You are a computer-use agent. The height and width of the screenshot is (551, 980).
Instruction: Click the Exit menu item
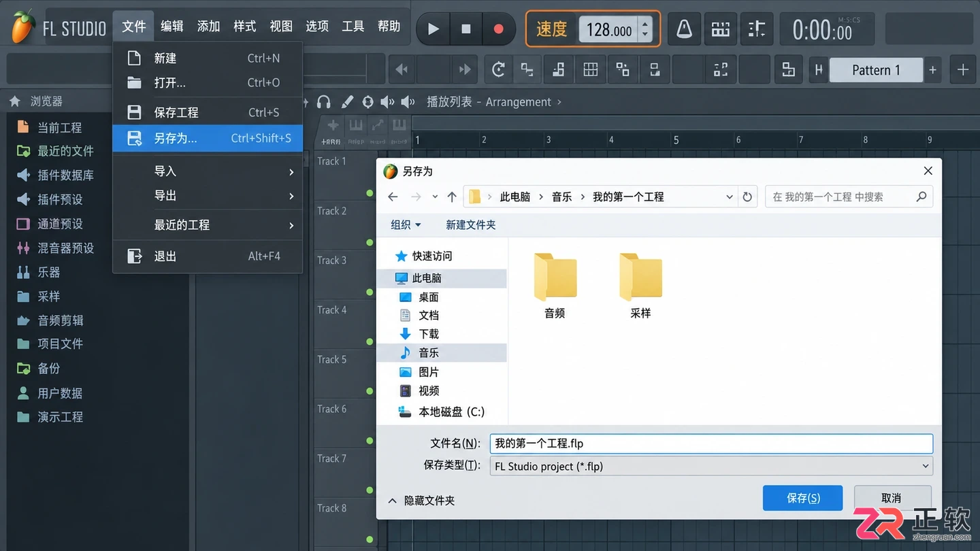click(x=208, y=256)
